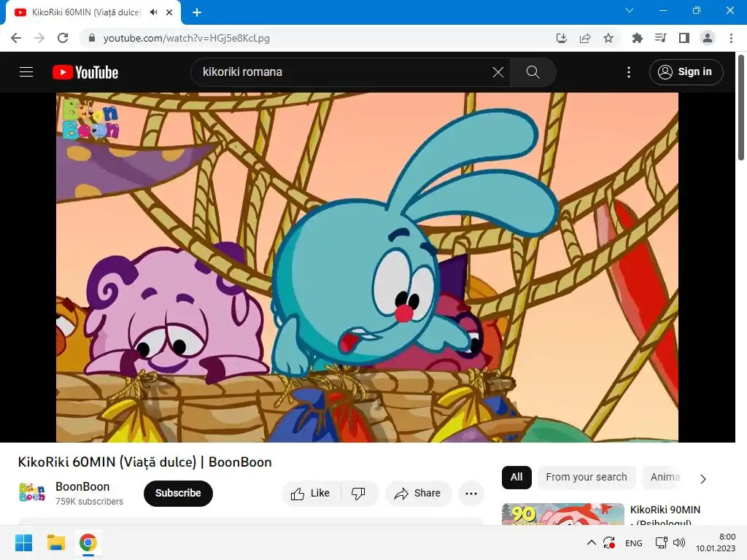Open more actions ellipsis below the video

[x=471, y=494]
